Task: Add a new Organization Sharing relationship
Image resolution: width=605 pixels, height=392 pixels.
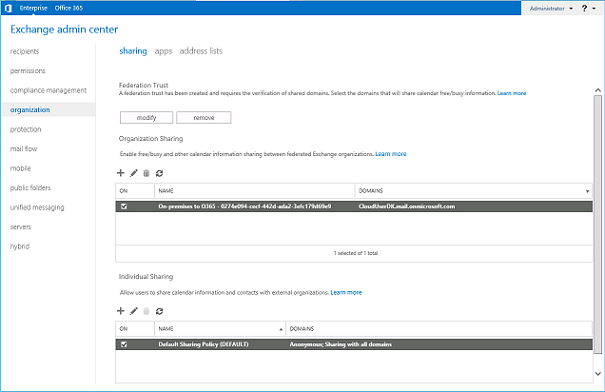Action: coord(121,173)
